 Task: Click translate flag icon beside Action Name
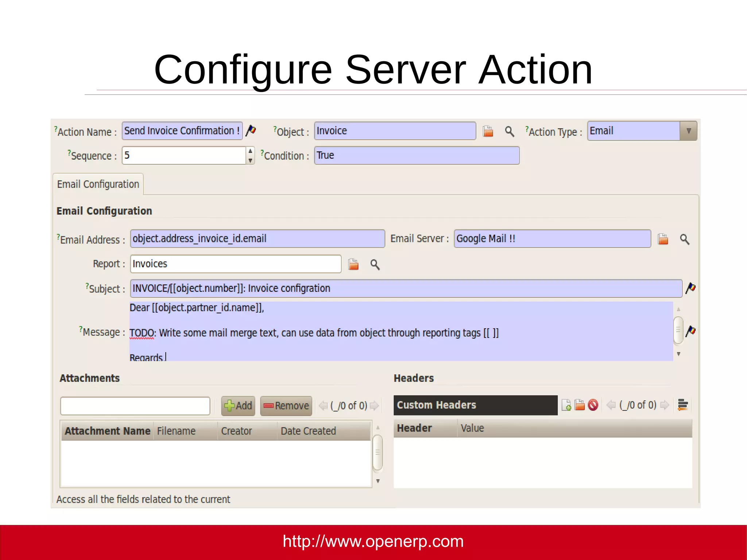coord(251,130)
